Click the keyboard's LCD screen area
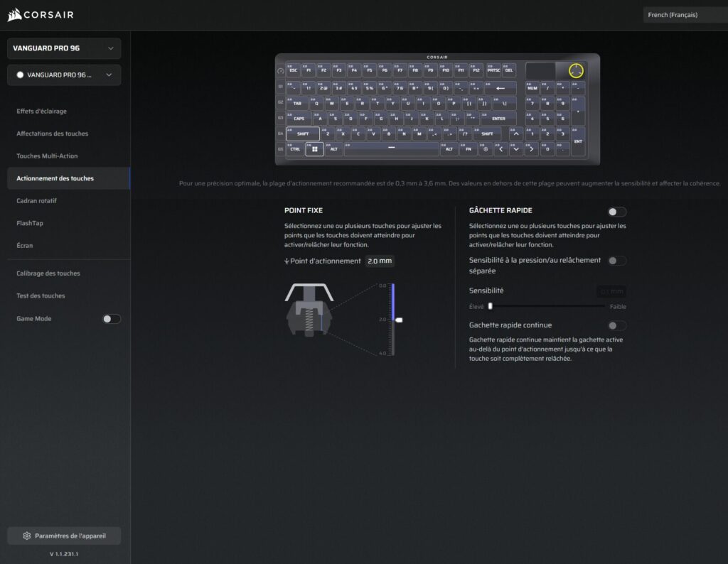 [x=540, y=71]
